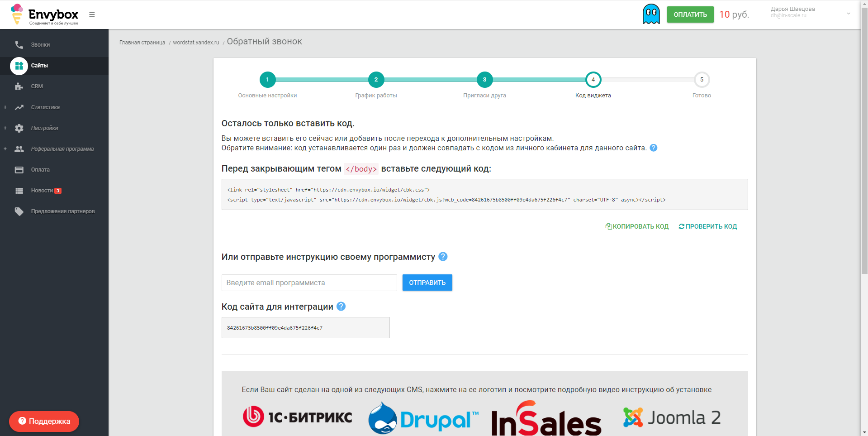Expand the Реферальная программа submenu plus sign
This screenshot has width=868, height=436.
coord(5,149)
